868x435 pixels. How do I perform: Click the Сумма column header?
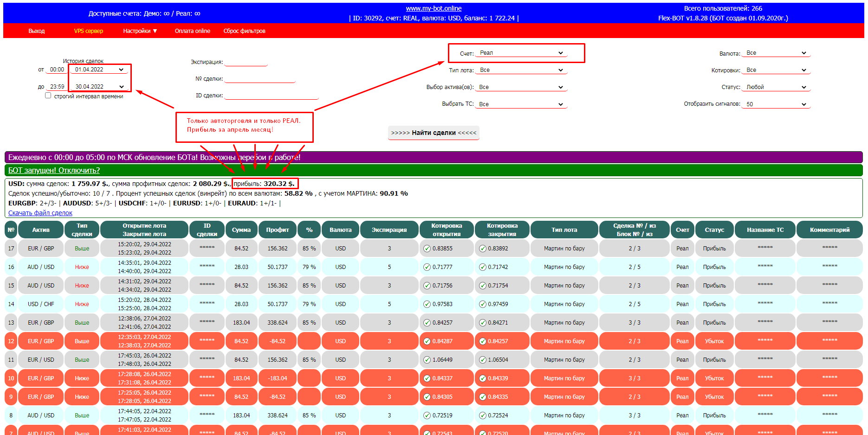pyautogui.click(x=241, y=230)
